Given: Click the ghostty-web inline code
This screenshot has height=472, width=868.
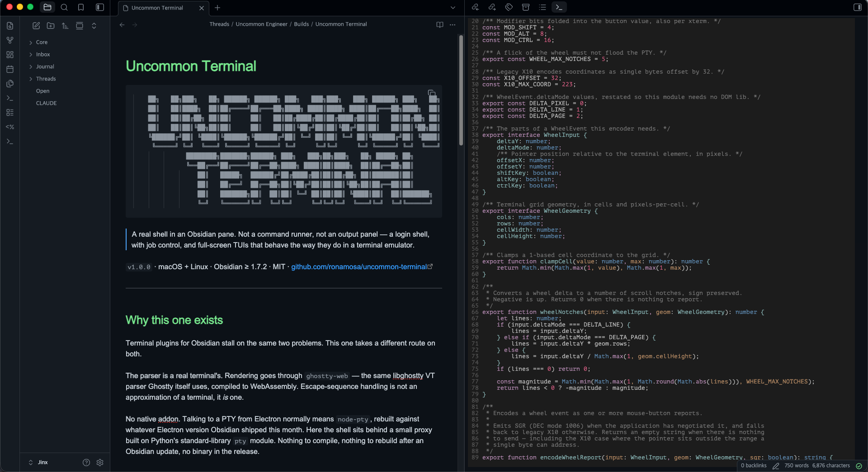Looking at the screenshot, I should [x=327, y=376].
